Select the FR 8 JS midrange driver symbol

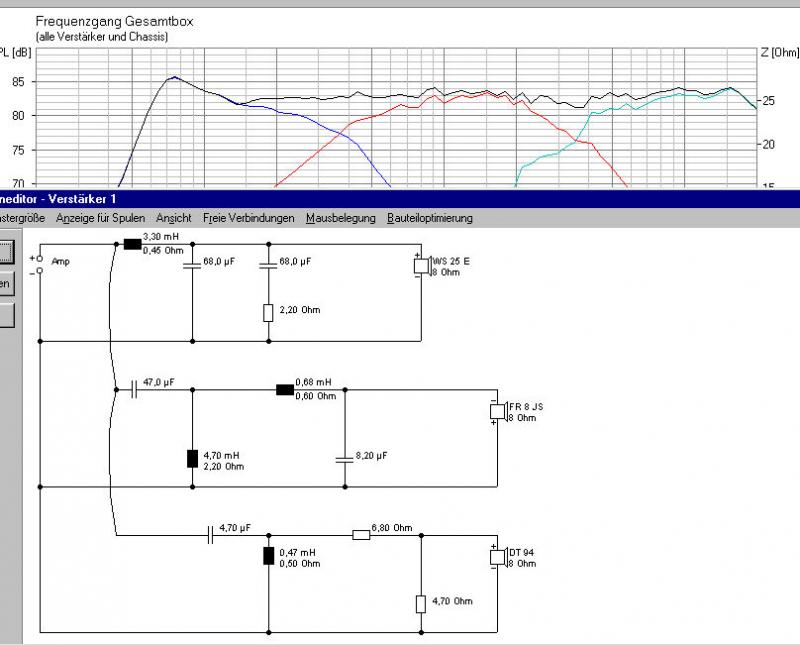click(x=495, y=412)
